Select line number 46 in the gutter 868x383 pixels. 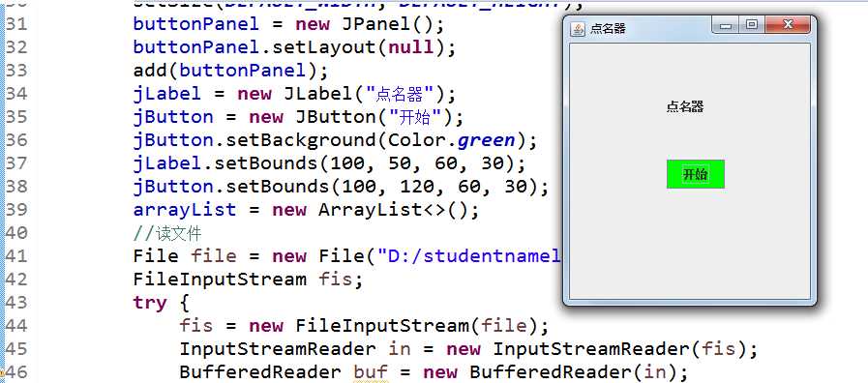(x=16, y=372)
